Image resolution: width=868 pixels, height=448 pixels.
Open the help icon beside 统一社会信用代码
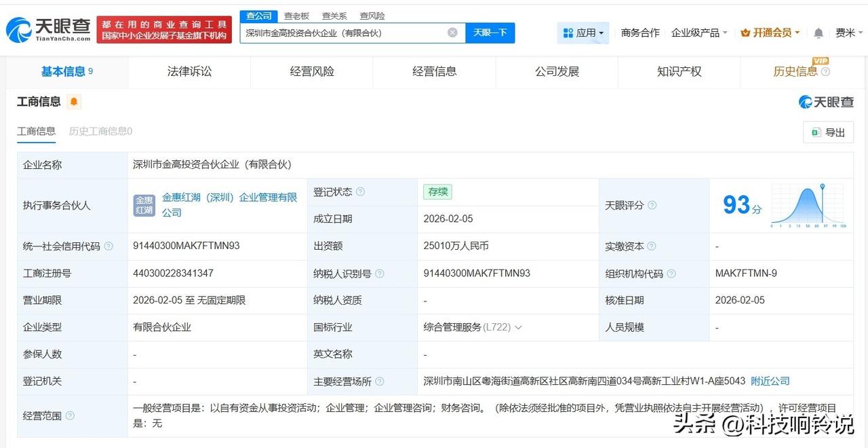tap(108, 246)
